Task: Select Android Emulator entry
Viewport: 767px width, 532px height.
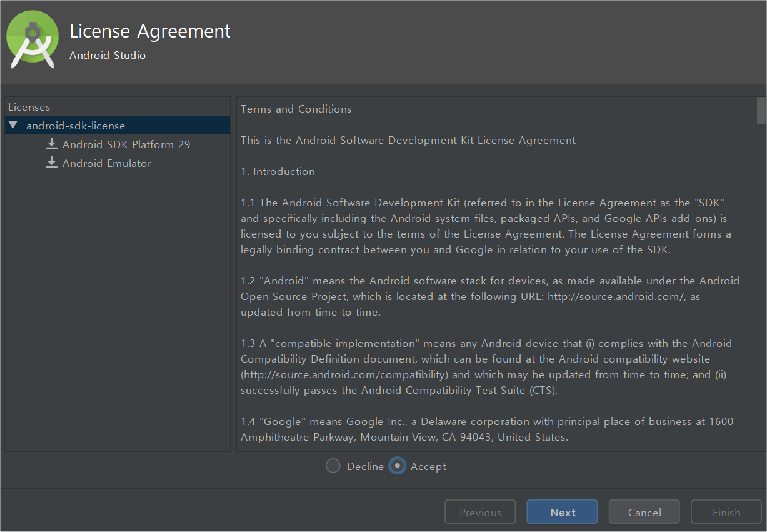Action: (x=107, y=163)
